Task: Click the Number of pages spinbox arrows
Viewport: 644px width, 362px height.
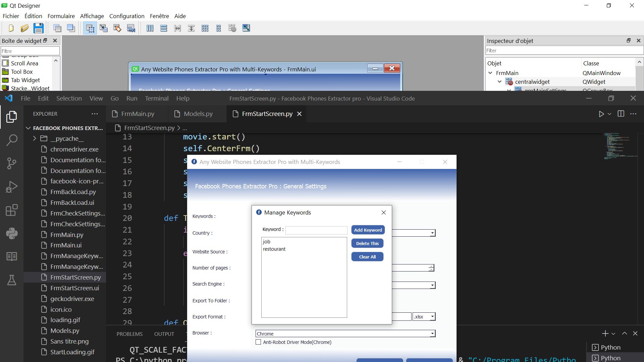Action: click(x=431, y=268)
